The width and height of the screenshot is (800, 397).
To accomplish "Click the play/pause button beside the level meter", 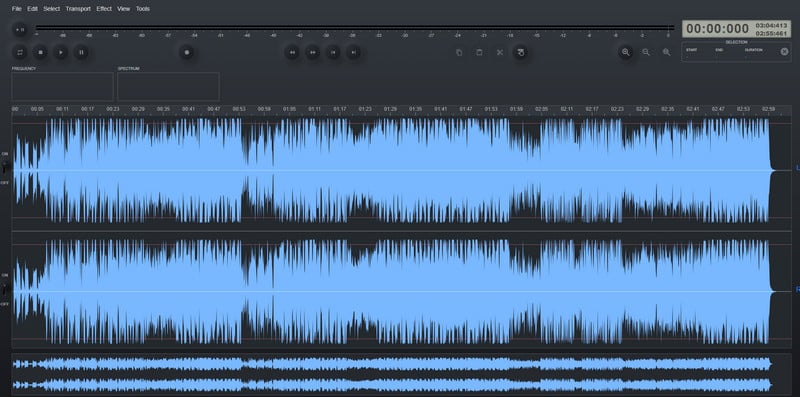I will point(20,30).
